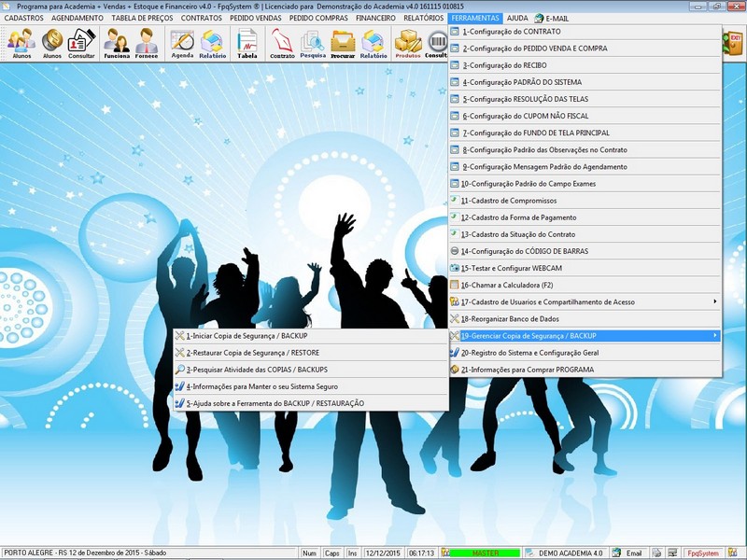The image size is (747, 560).
Task: Click the green MASTER status indicator
Action: [485, 553]
